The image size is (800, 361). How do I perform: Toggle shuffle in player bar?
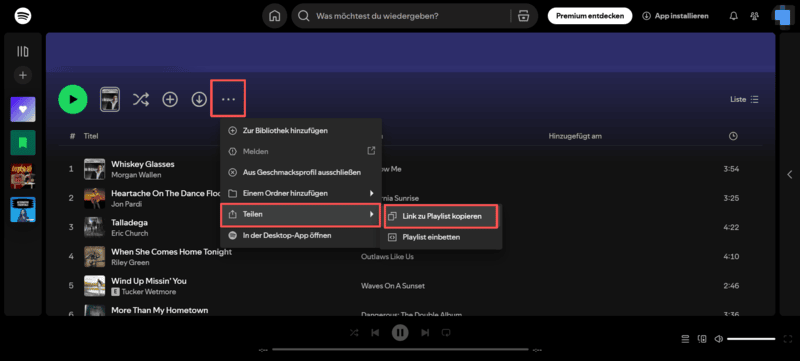coord(354,333)
